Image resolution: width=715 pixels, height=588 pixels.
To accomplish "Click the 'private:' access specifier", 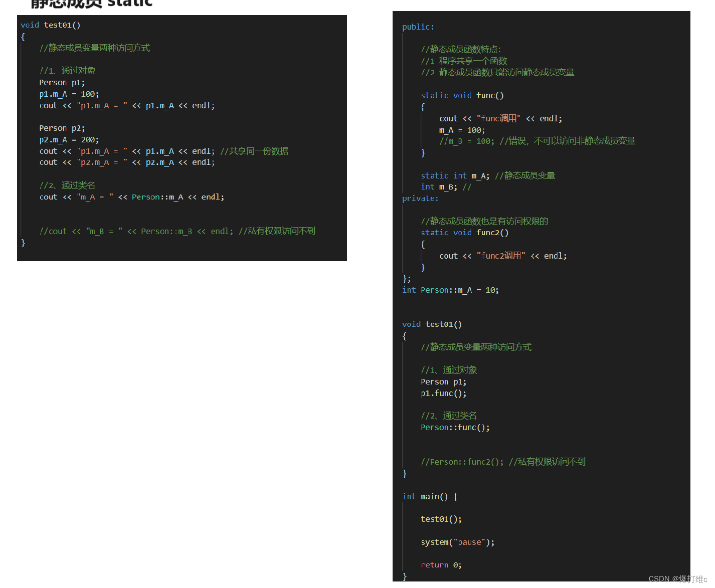I will [x=420, y=199].
